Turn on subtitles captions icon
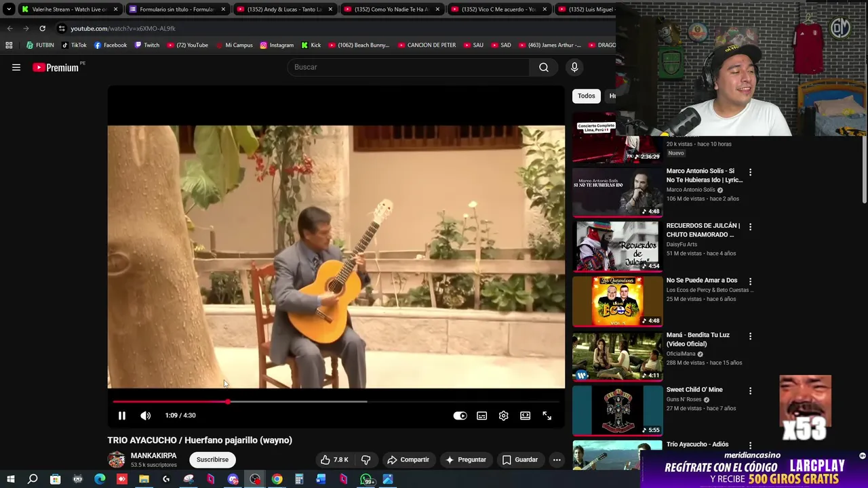This screenshot has width=868, height=488. coord(481,415)
